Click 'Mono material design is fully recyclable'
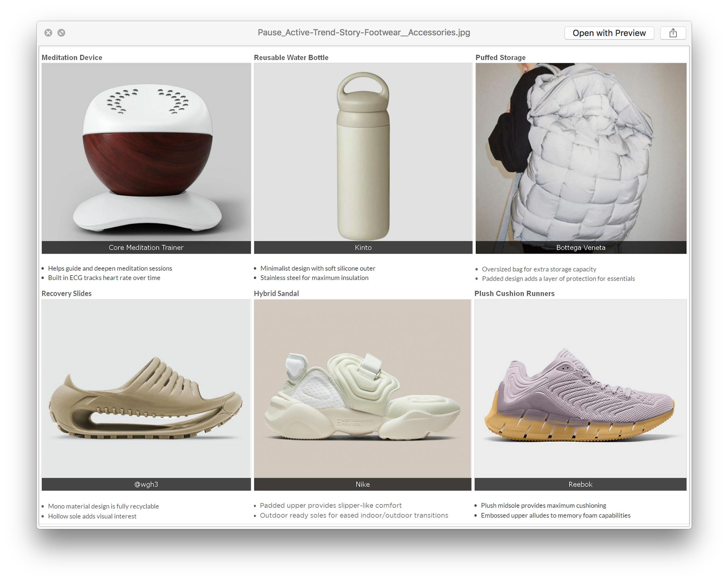Viewport: 728px width, 581px height. click(104, 506)
